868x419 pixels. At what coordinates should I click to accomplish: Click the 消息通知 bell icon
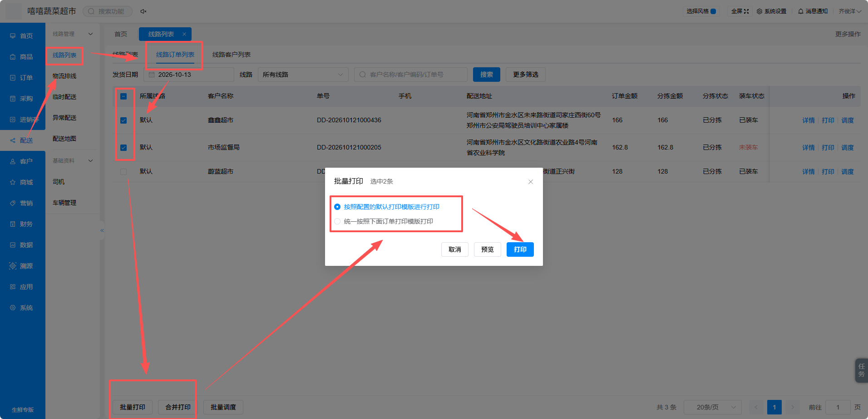coord(800,11)
